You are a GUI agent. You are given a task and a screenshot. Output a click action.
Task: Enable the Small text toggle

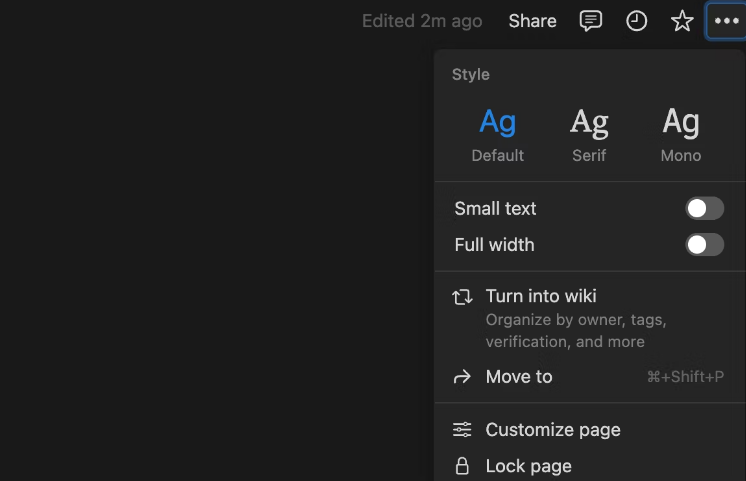point(704,208)
